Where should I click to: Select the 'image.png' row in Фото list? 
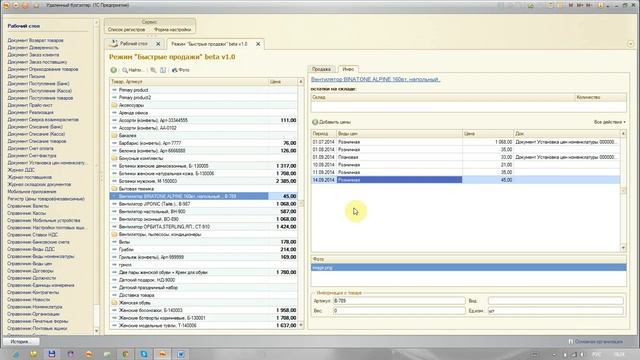469,268
